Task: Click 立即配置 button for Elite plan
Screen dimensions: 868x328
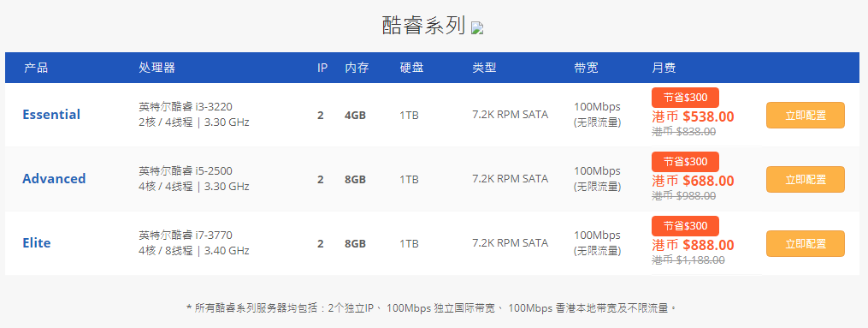Action: (806, 244)
